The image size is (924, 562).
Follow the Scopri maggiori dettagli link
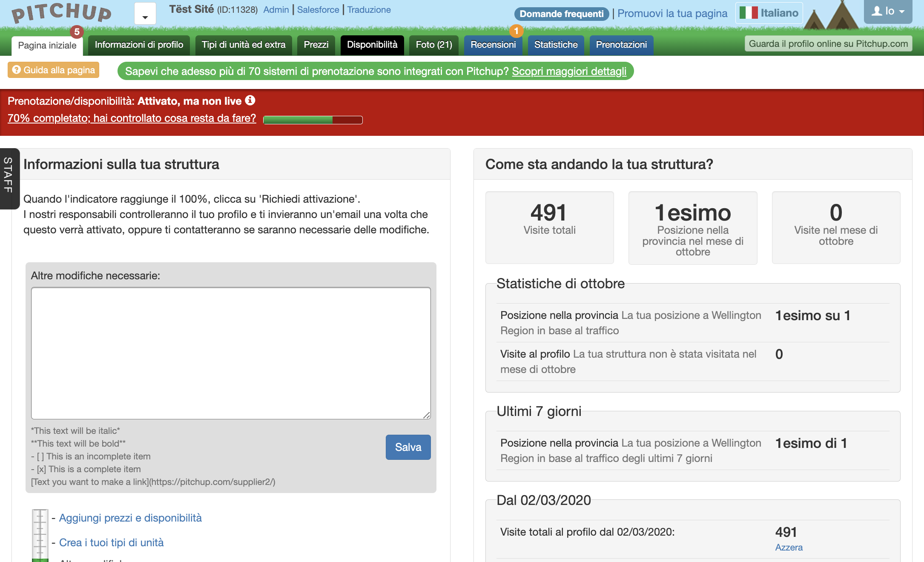click(569, 71)
